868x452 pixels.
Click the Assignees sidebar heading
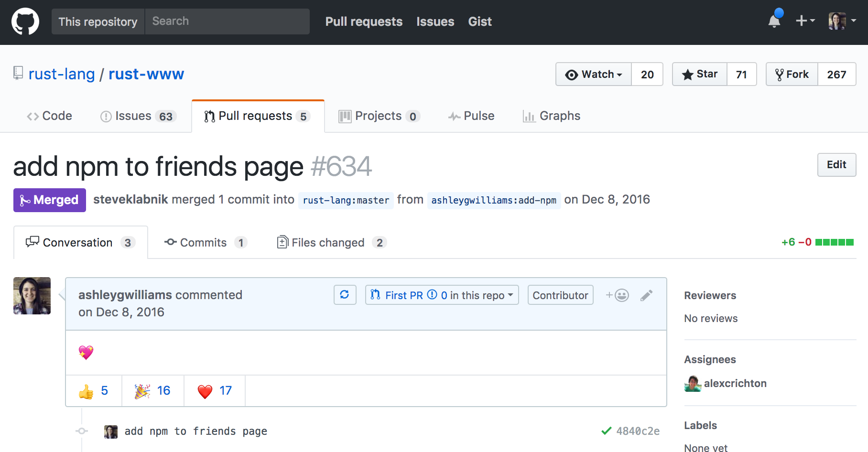pyautogui.click(x=710, y=359)
